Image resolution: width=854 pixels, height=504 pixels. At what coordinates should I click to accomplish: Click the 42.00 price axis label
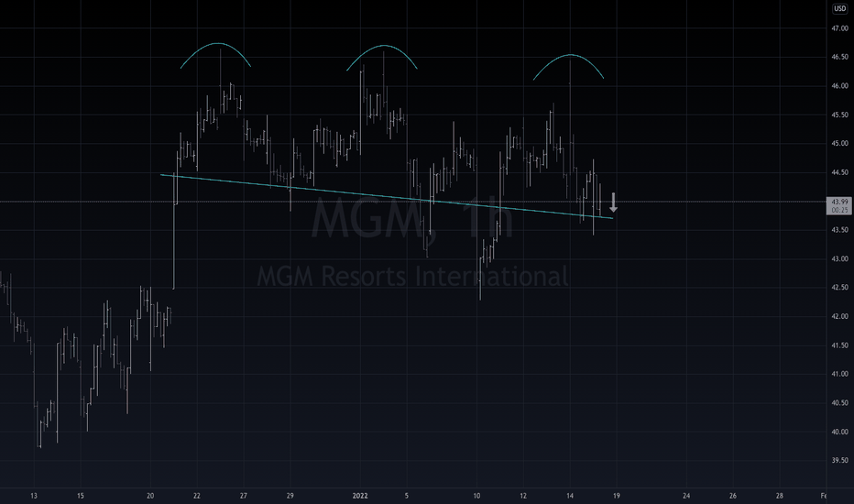click(x=839, y=316)
